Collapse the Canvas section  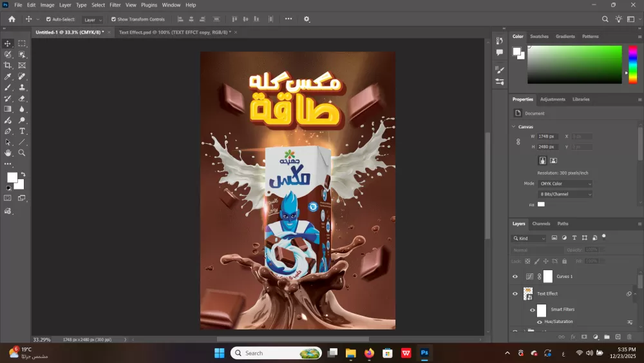(x=514, y=126)
